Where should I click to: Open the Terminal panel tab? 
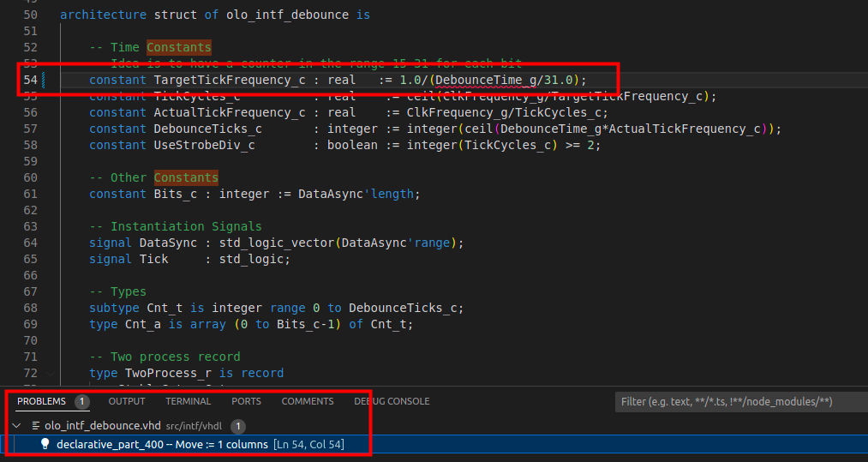189,401
